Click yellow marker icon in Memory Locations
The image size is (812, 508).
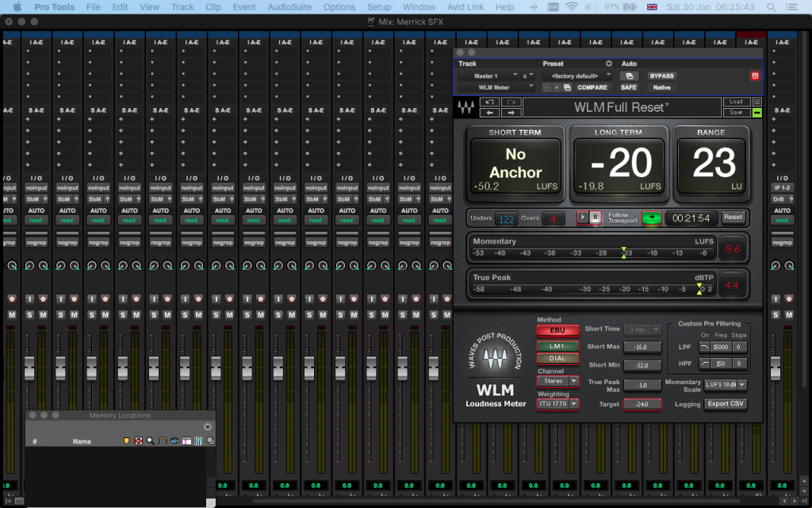(x=126, y=441)
